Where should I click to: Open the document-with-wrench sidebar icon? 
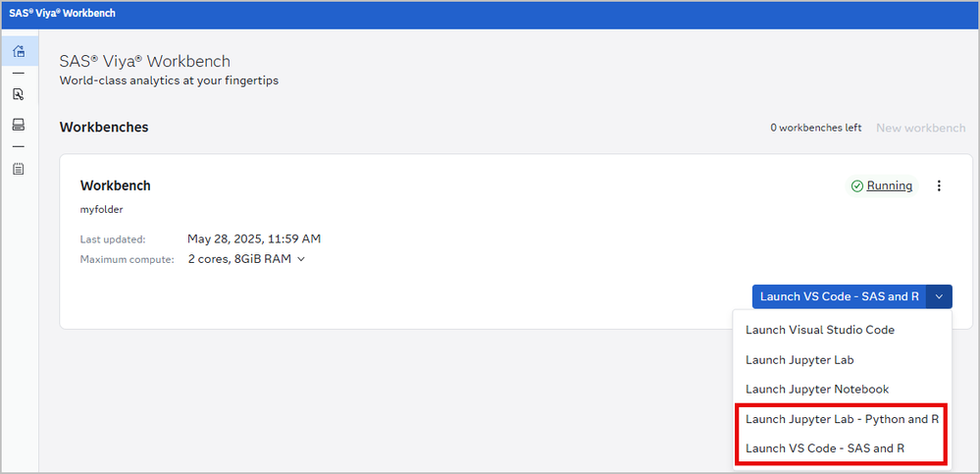[19, 94]
